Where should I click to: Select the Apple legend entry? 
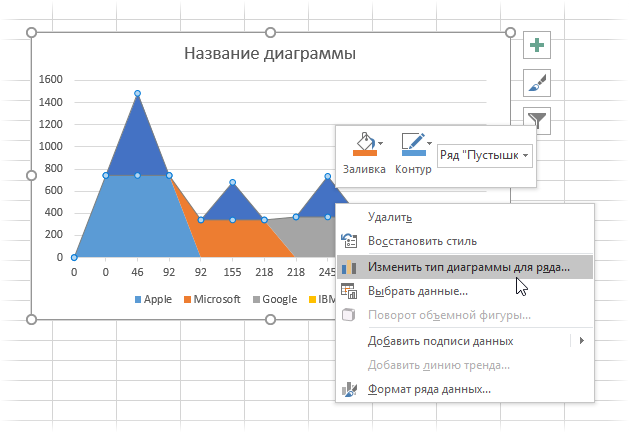153,299
